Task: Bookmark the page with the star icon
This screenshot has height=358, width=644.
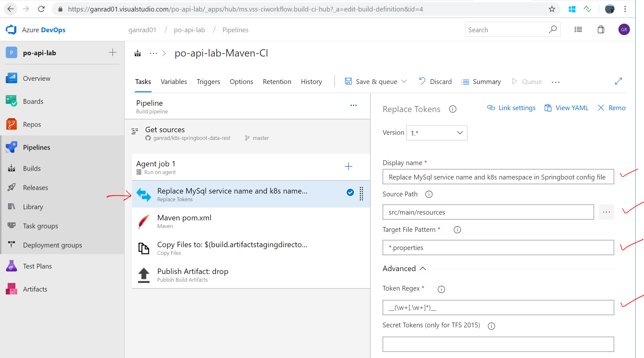Action: (x=552, y=9)
